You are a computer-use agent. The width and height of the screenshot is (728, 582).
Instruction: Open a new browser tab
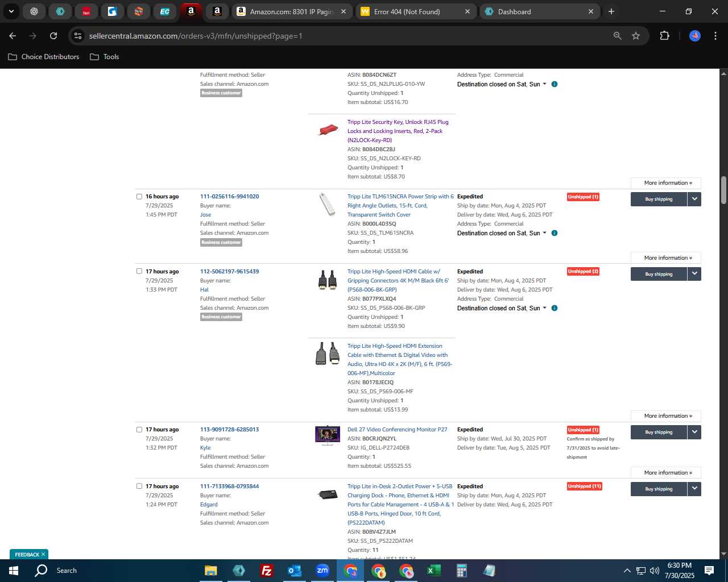(x=611, y=11)
